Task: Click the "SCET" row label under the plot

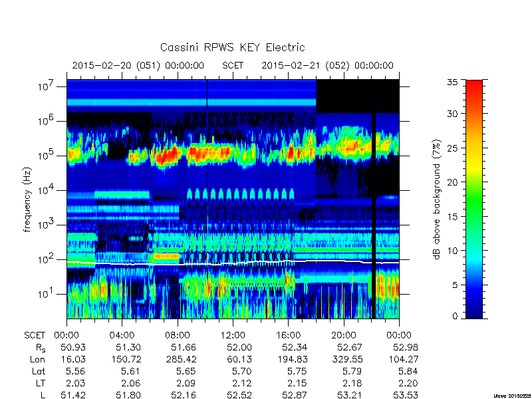Action: coord(35,336)
